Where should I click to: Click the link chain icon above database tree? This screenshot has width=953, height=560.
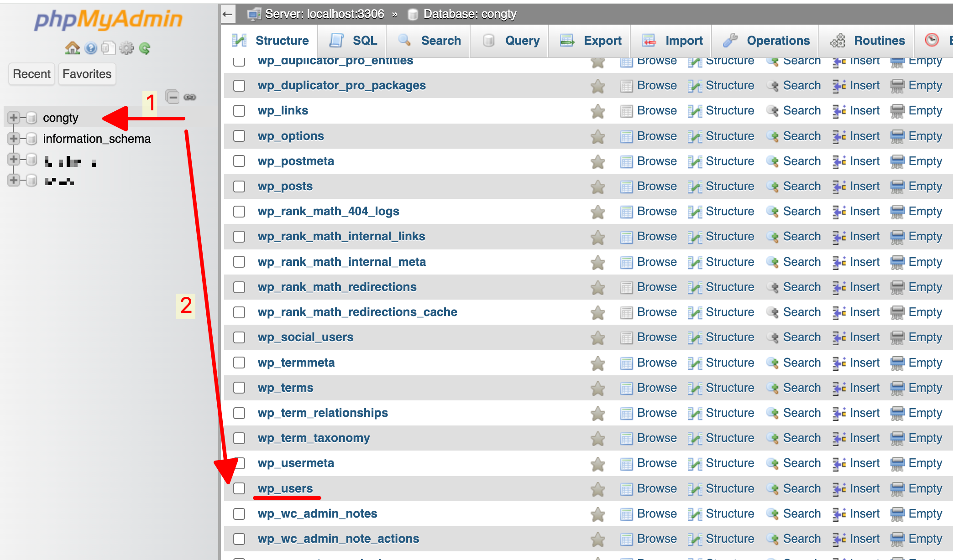190,97
